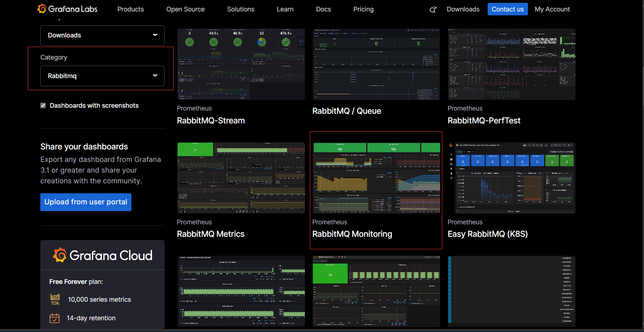The image size is (644, 332).
Task: Click the Grafana Cloud logo
Action: (x=102, y=255)
